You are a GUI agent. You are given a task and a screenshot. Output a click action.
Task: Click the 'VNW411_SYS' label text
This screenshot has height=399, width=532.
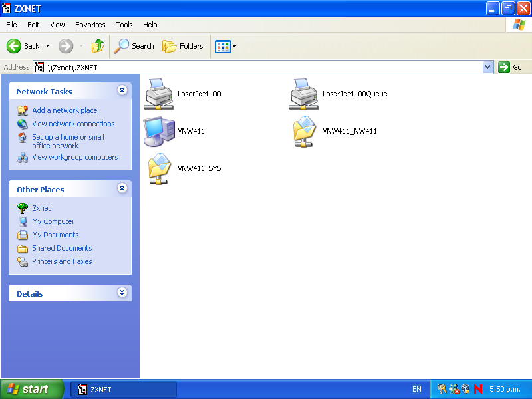(x=199, y=168)
